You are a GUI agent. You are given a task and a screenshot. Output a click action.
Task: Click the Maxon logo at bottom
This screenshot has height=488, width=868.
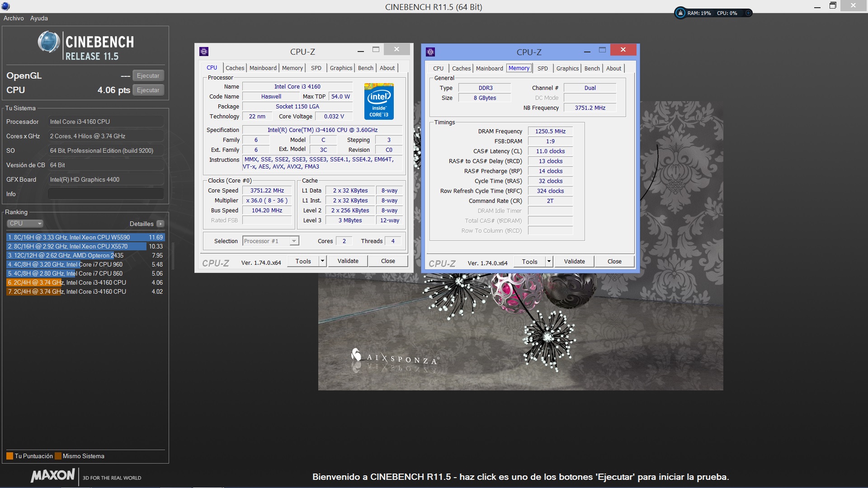pos(53,475)
